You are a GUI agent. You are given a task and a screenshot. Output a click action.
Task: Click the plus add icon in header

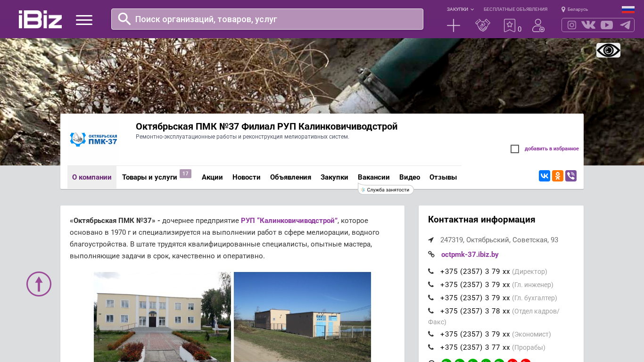454,25
